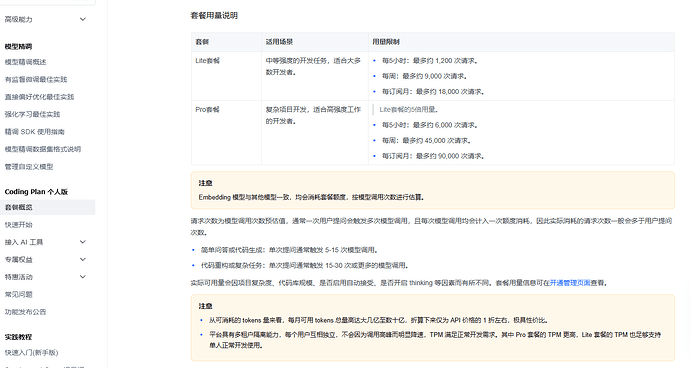Follow the 开通管理页面 hyperlink

click(x=570, y=283)
